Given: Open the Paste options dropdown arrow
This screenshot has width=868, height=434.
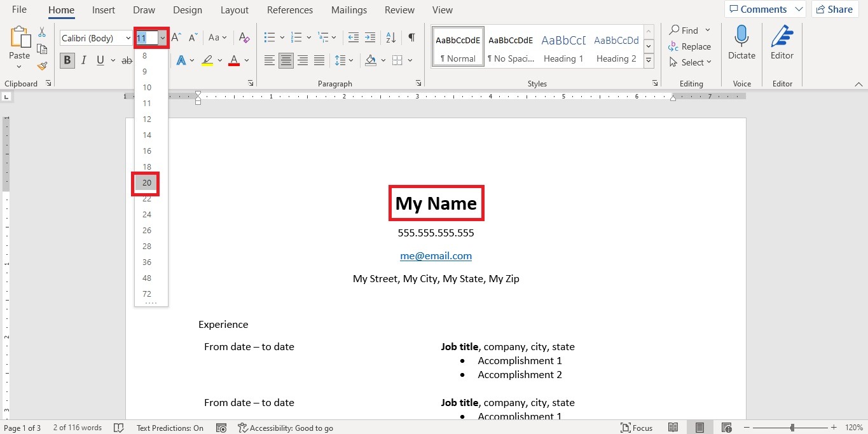Looking at the screenshot, I should click(20, 66).
